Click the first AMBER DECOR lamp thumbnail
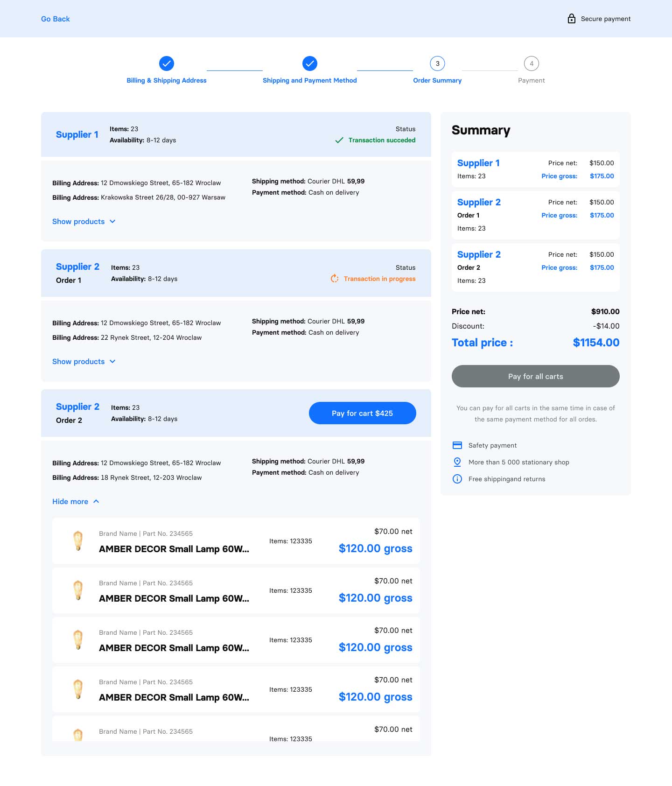Screen dimensions: 672x786 tap(78, 541)
